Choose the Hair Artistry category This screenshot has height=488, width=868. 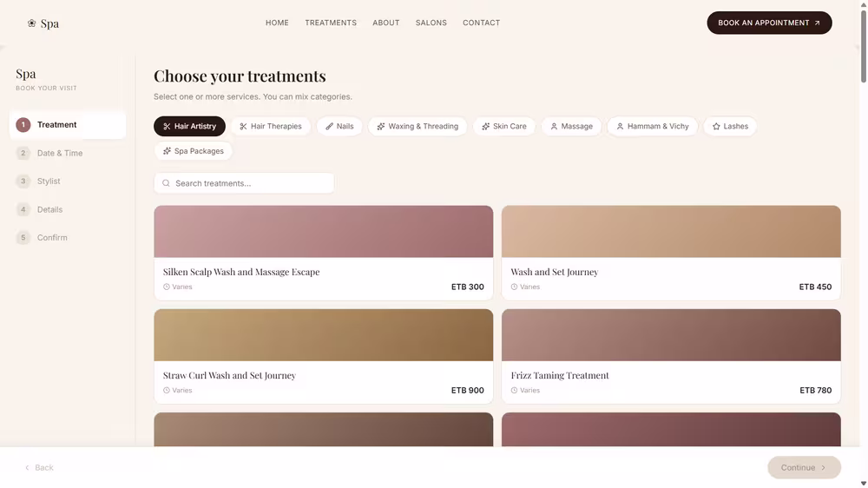click(x=189, y=126)
